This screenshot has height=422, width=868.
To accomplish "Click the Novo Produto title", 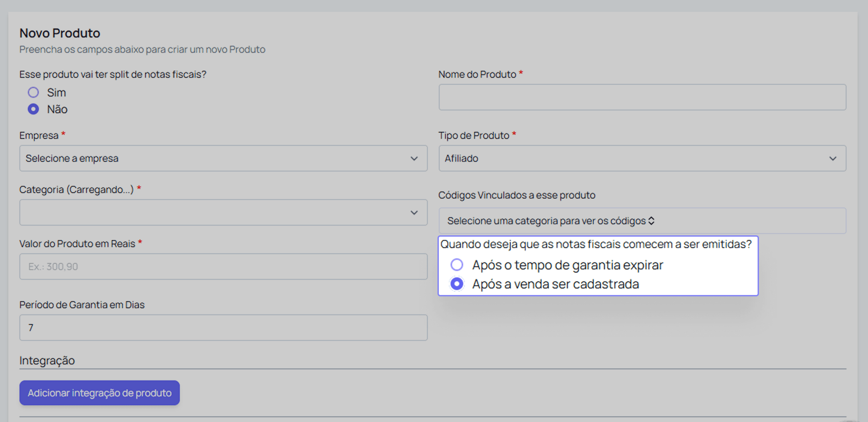I will (x=60, y=33).
